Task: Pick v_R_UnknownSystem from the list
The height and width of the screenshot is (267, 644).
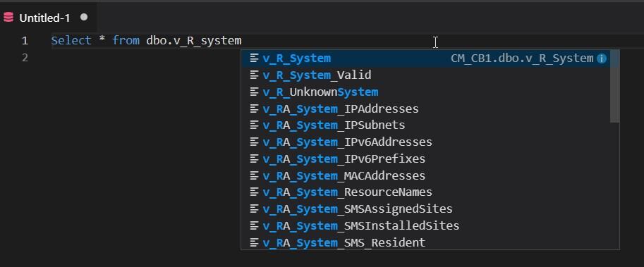Action: tap(425, 92)
